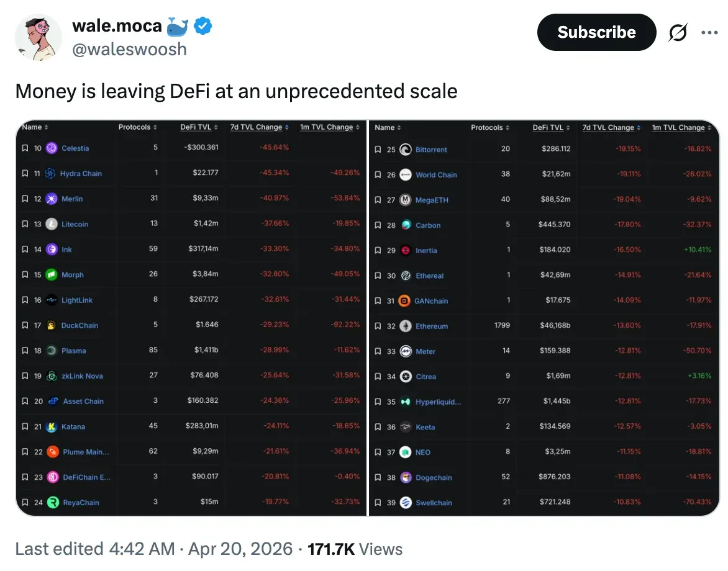Open the Hyperliquid chain link
Screen dimensions: 728x571
point(438,402)
